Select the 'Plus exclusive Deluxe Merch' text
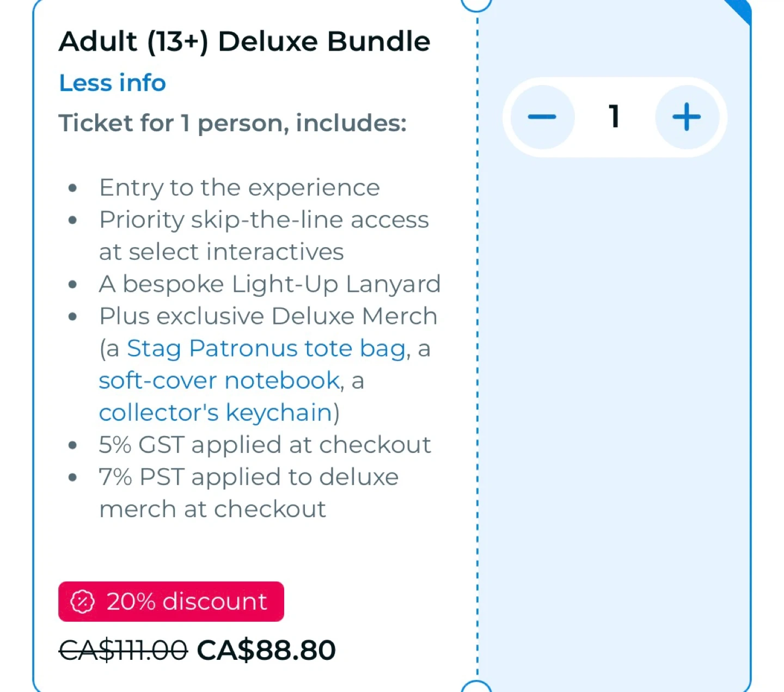Screen dimensions: 784x692 pos(268,316)
